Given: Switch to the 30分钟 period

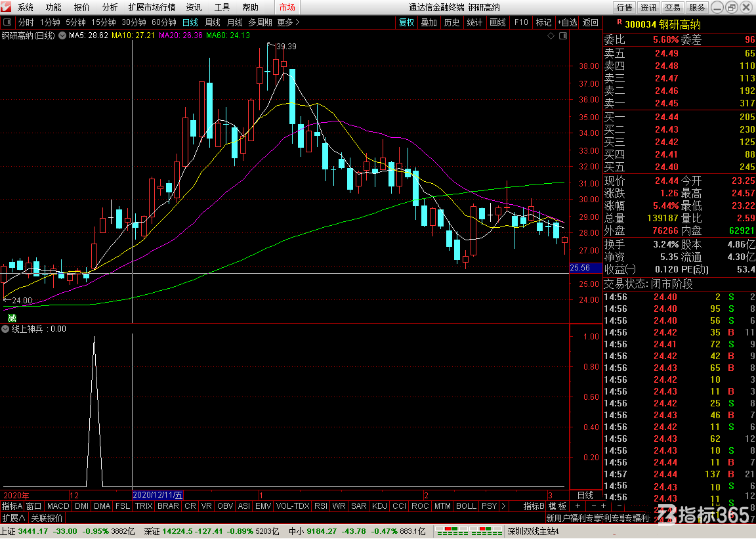Looking at the screenshot, I should pos(134,22).
